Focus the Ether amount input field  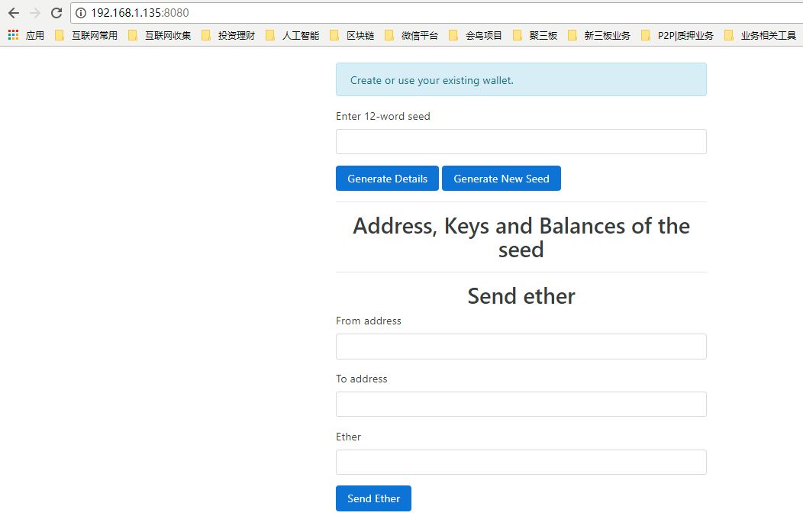(x=521, y=463)
